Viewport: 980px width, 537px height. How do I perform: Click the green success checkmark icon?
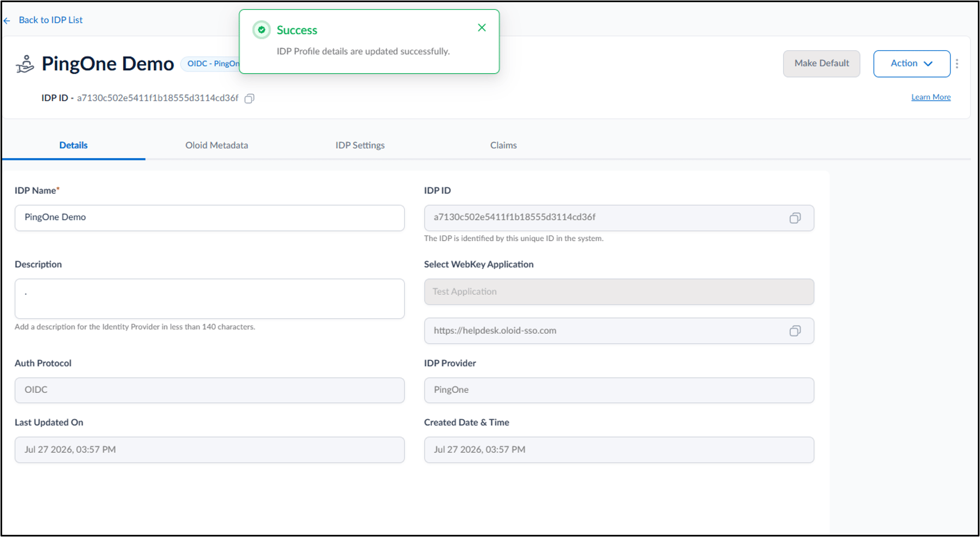[262, 30]
